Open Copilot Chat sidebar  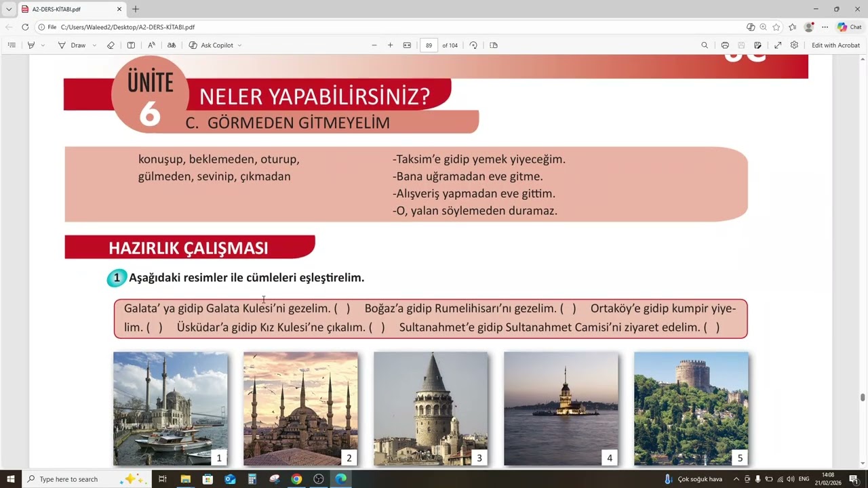click(849, 27)
